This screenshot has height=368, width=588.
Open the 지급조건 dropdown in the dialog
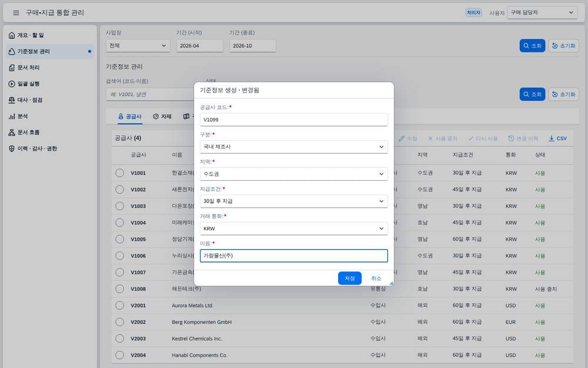293,201
